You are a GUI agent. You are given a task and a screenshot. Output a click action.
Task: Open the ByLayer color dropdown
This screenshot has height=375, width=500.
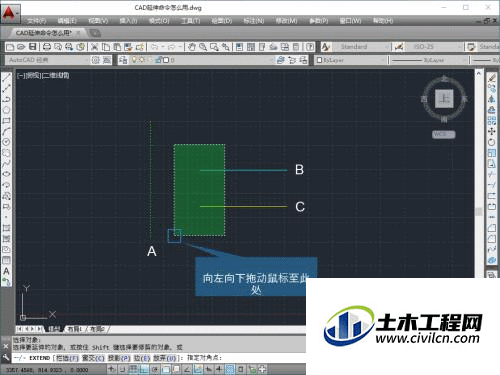pyautogui.click(x=351, y=60)
